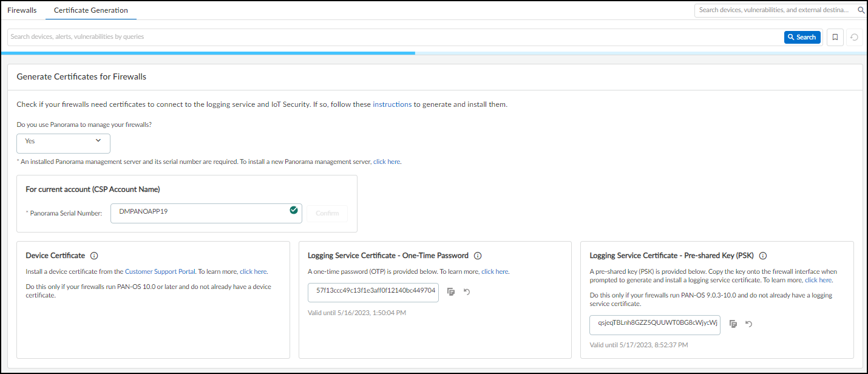Open the Panorama Yes dropdown

[x=63, y=143]
